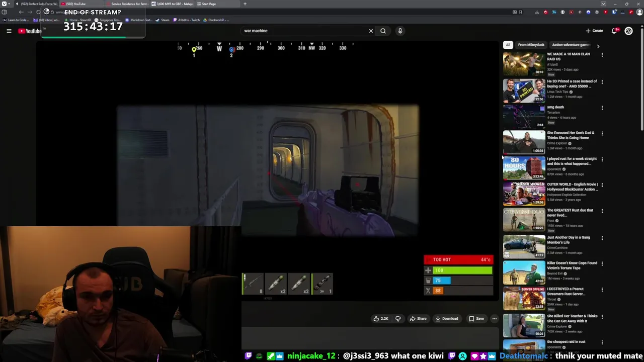The image size is (644, 362).
Task: Show more filter chips with arrow
Action: click(598, 46)
